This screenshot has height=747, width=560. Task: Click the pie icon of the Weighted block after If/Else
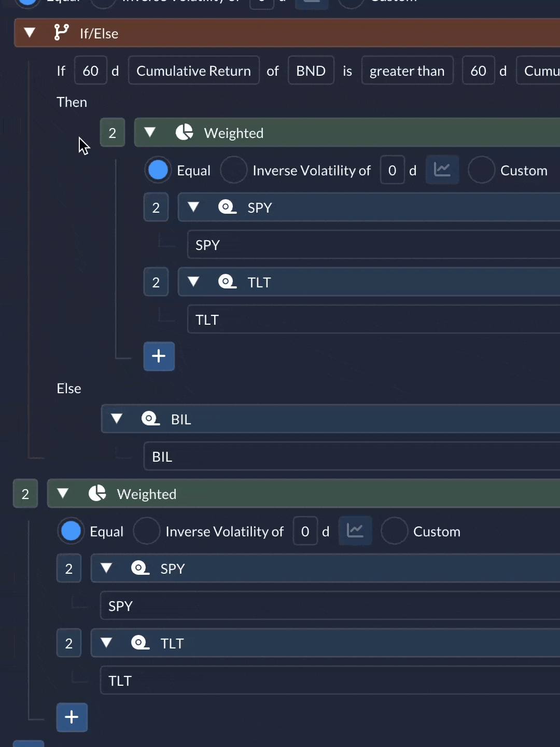point(97,493)
